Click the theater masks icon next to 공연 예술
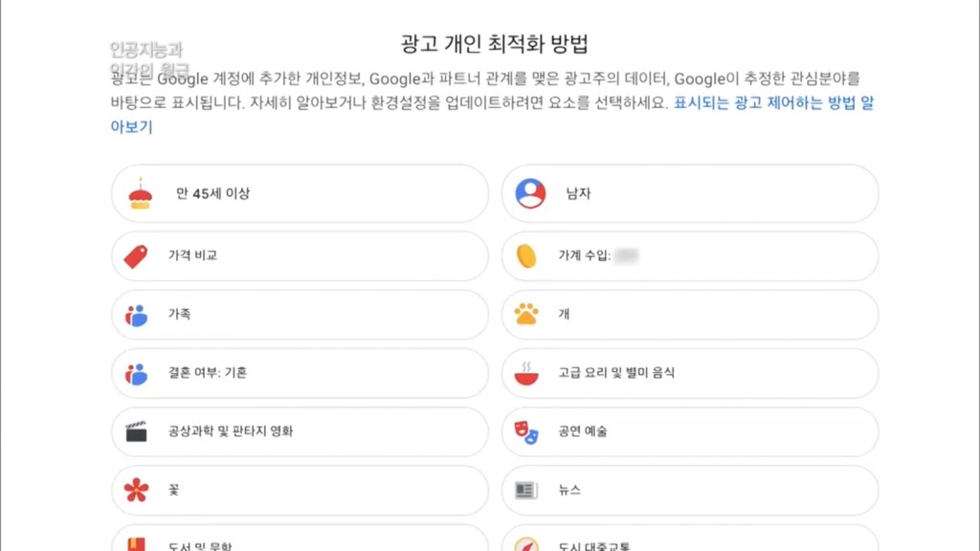Image resolution: width=980 pixels, height=551 pixels. pyautogui.click(x=525, y=431)
